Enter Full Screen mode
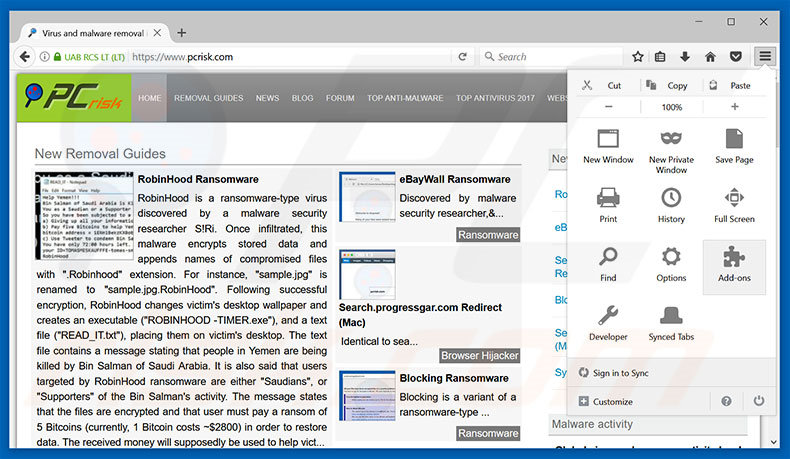This screenshot has width=790, height=459. pyautogui.click(x=734, y=205)
